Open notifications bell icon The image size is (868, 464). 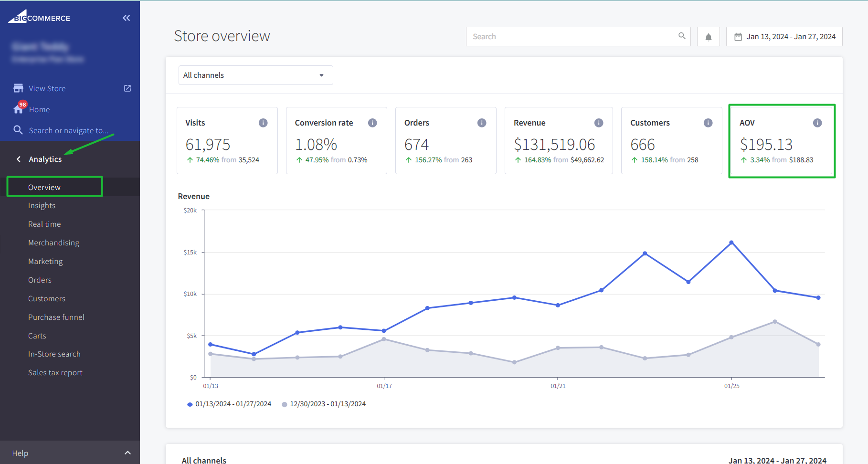click(709, 37)
